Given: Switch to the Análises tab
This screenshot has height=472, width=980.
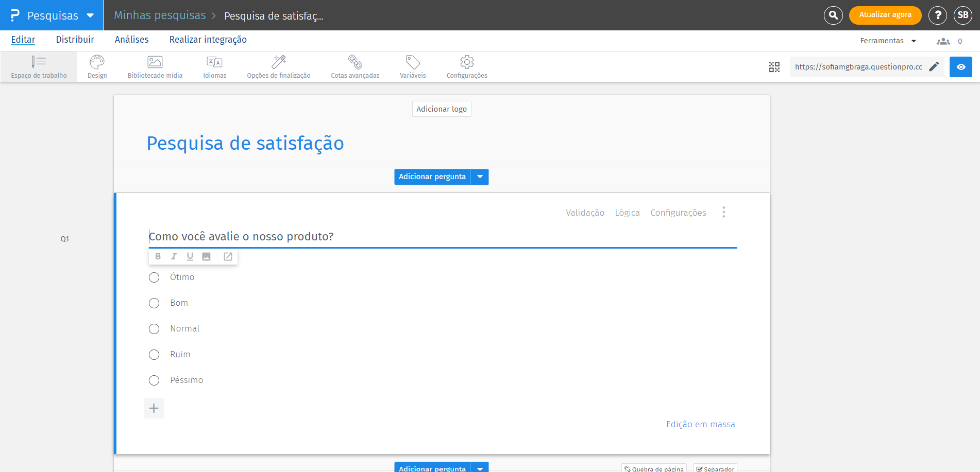Looking at the screenshot, I should (131, 40).
